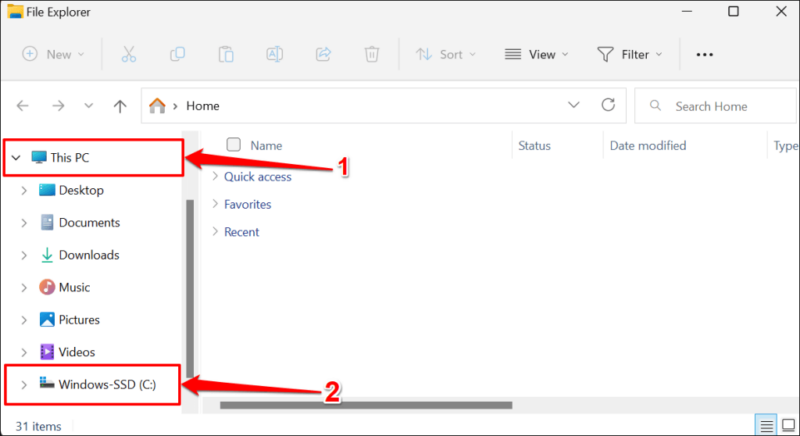Click the Copy icon in toolbar

[x=177, y=54]
